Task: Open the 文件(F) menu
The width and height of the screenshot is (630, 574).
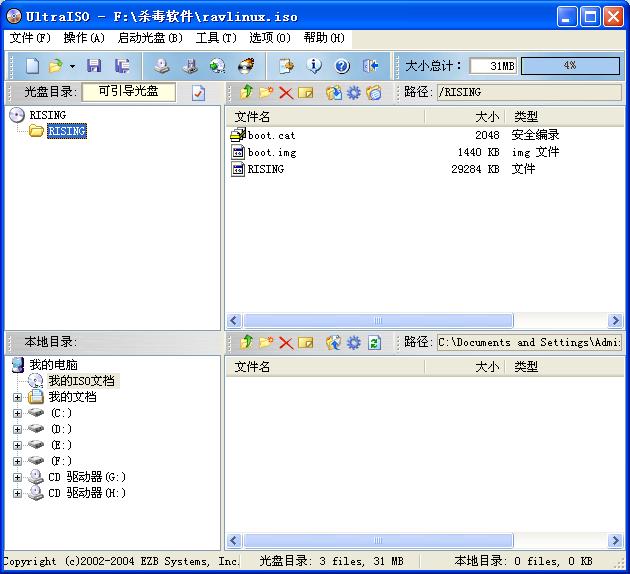Action: (x=30, y=38)
